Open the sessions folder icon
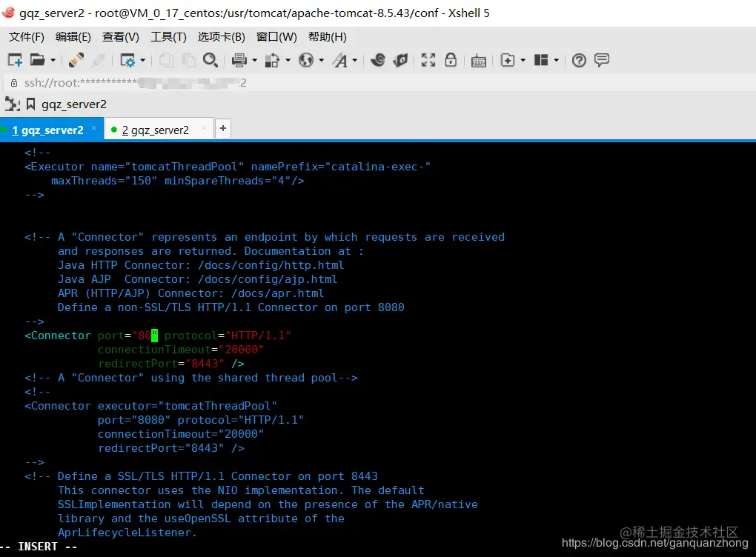The image size is (756, 557). point(37,60)
